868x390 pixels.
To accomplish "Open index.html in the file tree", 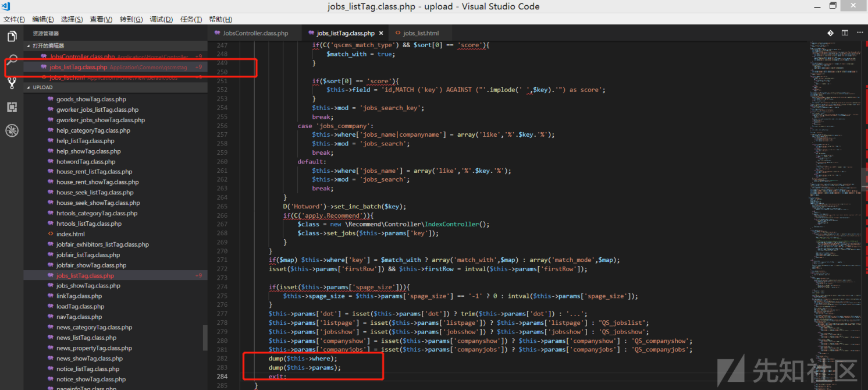I will [70, 234].
